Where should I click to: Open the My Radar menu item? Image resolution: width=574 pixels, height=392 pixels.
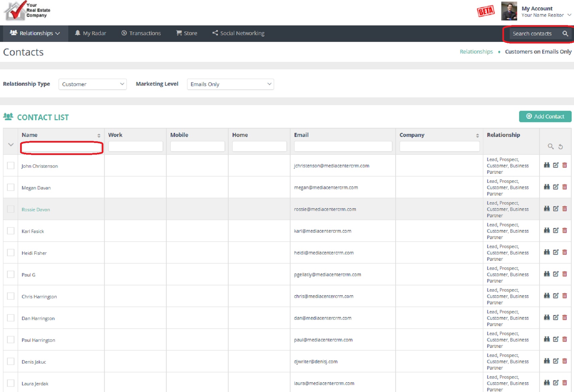click(x=90, y=33)
